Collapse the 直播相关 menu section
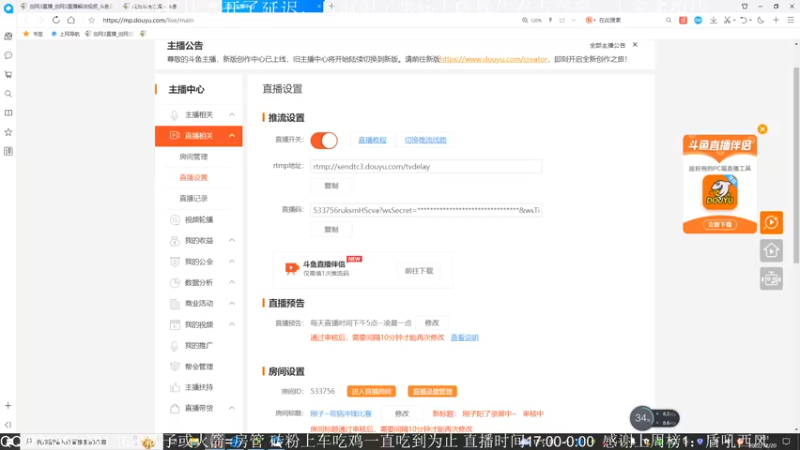This screenshot has width=800, height=450. pos(232,136)
